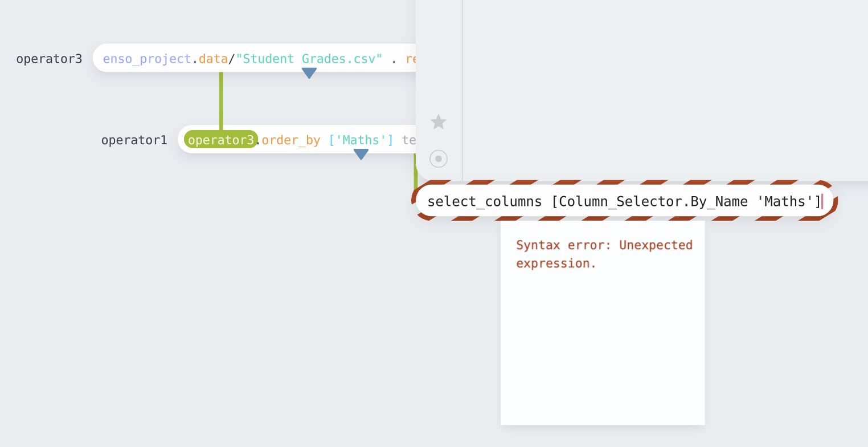Open the column dropdown beneath the order_by expression
Image resolution: width=868 pixels, height=447 pixels.
pyautogui.click(x=361, y=153)
